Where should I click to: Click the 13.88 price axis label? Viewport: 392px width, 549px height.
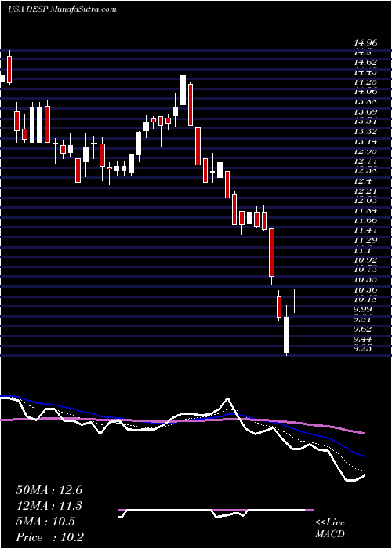[x=365, y=102]
